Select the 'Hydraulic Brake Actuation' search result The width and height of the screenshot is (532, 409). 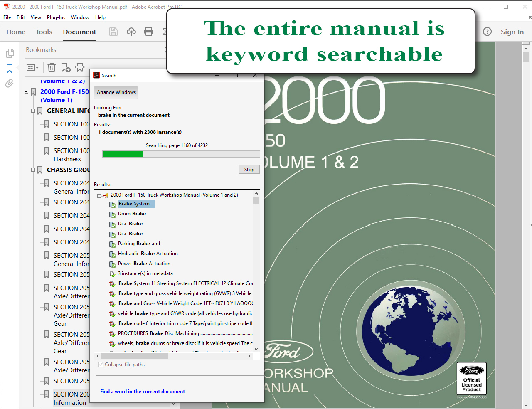point(148,254)
